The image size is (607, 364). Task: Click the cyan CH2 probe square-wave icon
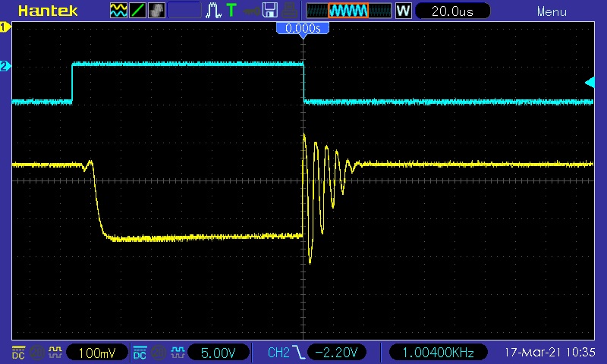click(x=178, y=352)
